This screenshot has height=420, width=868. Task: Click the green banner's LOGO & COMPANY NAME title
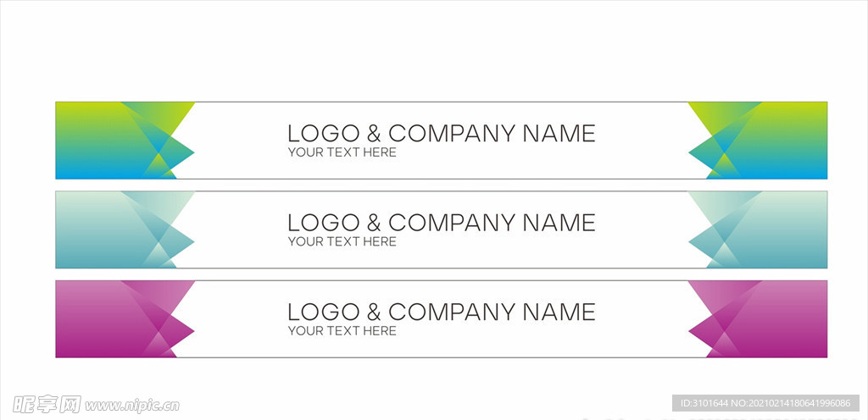pyautogui.click(x=441, y=133)
